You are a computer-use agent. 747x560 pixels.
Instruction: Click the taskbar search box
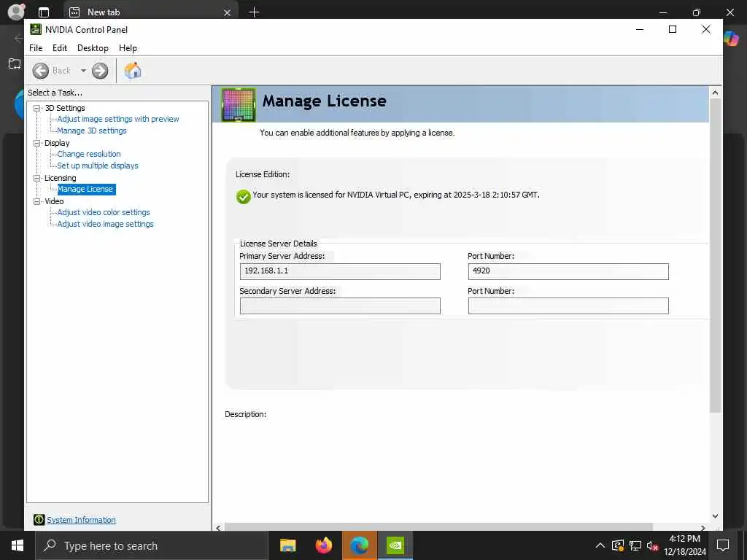152,545
